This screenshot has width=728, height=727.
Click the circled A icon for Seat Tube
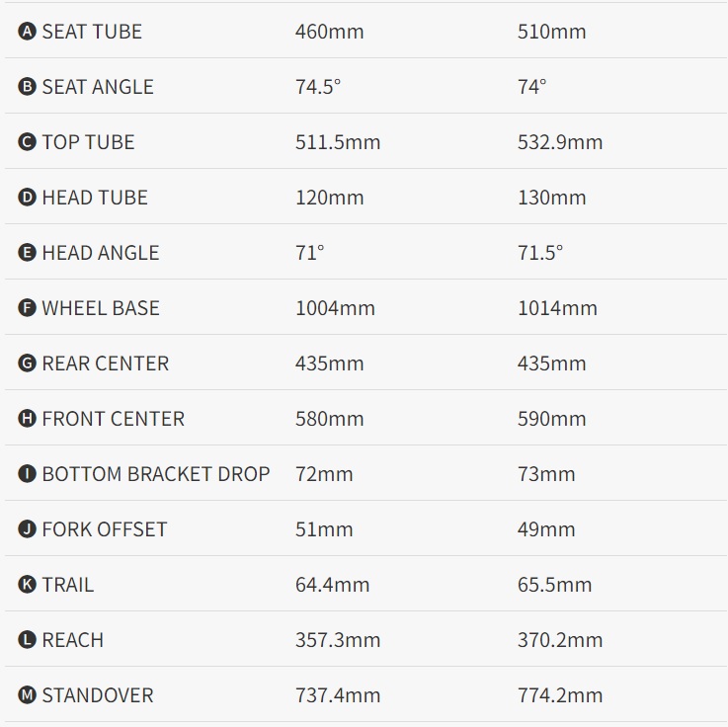tap(27, 32)
